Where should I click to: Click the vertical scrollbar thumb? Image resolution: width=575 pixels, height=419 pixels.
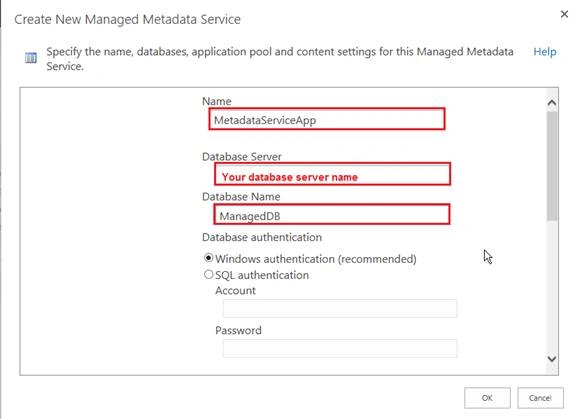coord(552,166)
